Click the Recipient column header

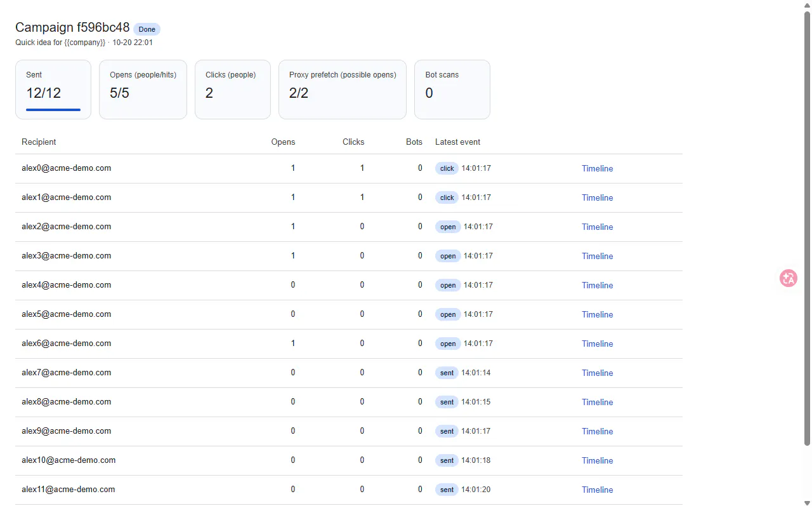point(39,142)
